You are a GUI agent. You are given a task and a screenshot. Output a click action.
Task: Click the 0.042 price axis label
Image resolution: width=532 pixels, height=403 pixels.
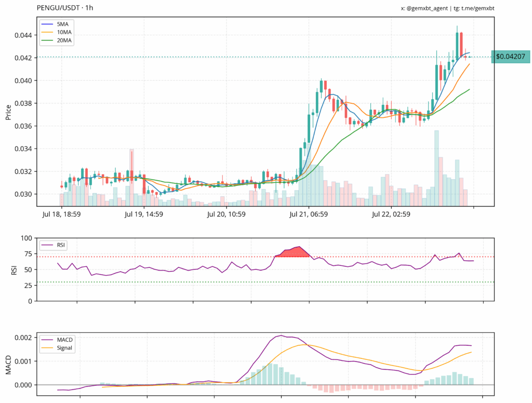click(23, 58)
